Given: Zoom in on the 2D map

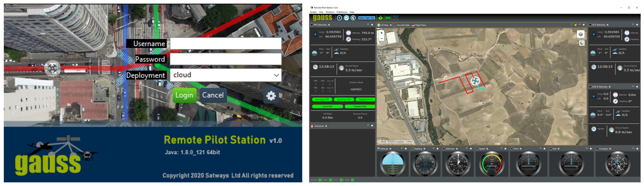Looking at the screenshot, I should tap(381, 33).
